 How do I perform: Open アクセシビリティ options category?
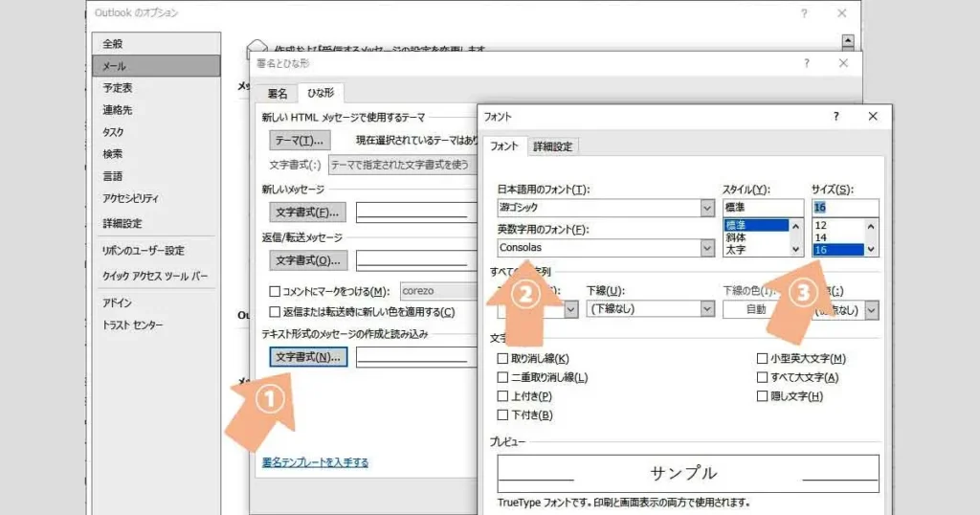tap(156, 198)
